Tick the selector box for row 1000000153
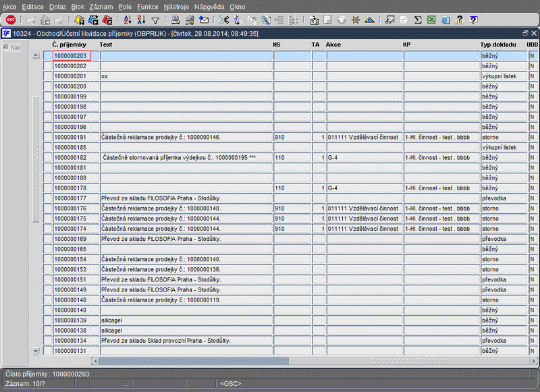Screen dimensions: 540x392 point(47,269)
